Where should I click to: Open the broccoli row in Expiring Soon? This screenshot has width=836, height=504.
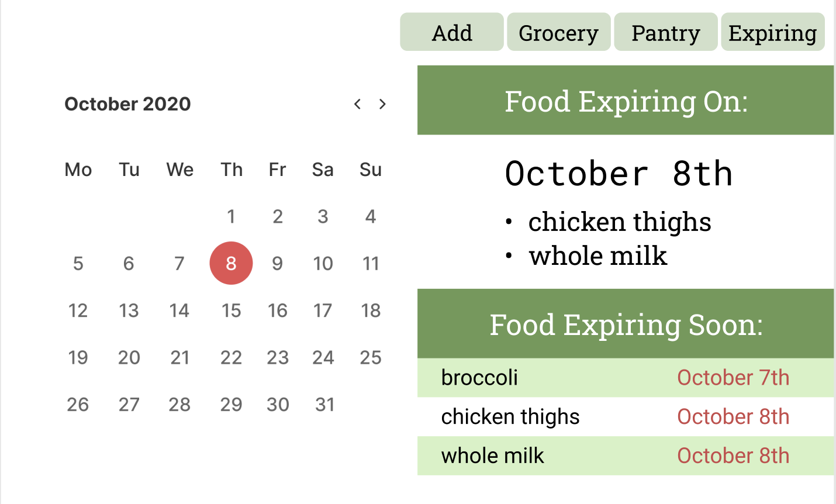(x=626, y=378)
